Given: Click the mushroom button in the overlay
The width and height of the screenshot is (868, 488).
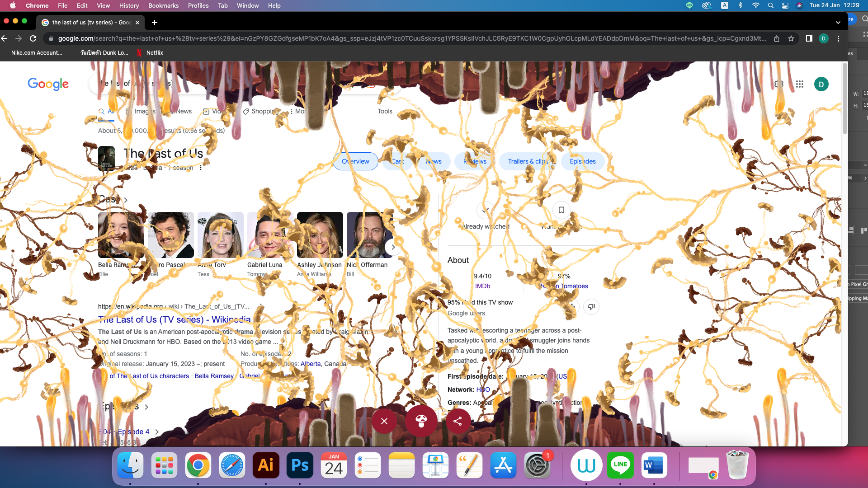Looking at the screenshot, I should click(x=421, y=421).
